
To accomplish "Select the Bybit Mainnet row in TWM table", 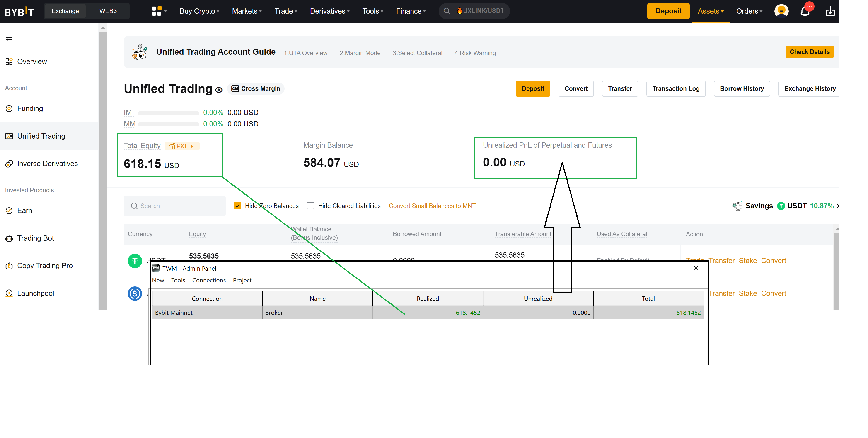I will pos(428,313).
